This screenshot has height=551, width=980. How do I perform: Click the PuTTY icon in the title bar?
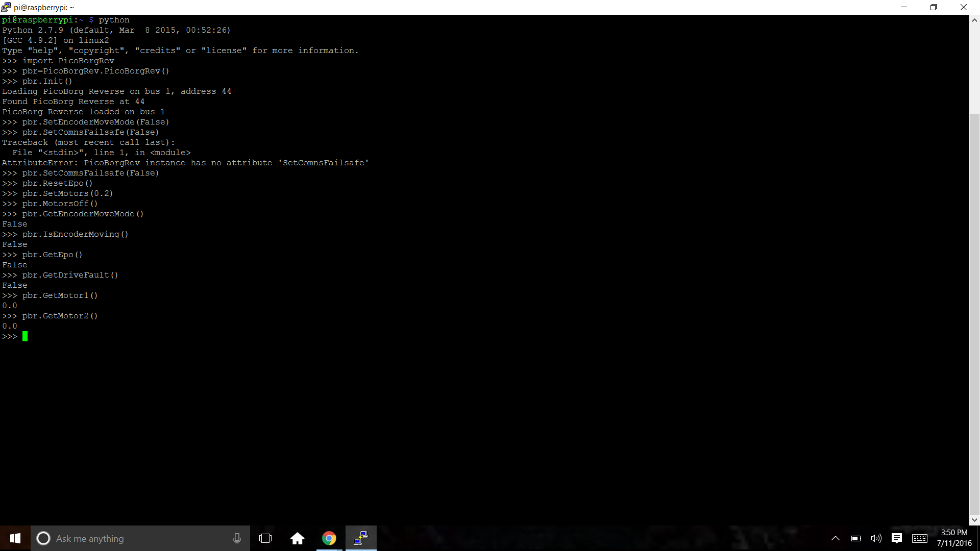click(x=6, y=7)
